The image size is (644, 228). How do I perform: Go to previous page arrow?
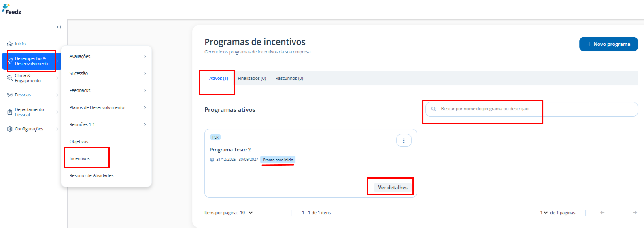point(602,213)
